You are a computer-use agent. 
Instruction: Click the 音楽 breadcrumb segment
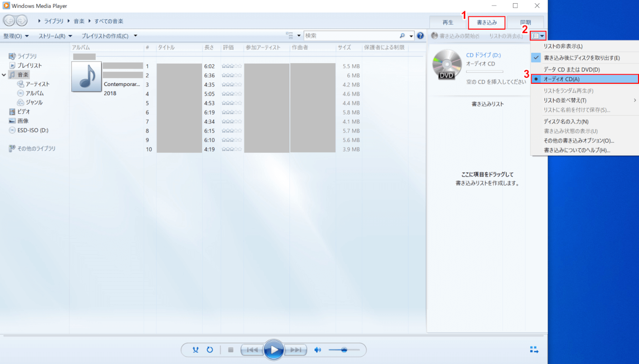(x=79, y=21)
